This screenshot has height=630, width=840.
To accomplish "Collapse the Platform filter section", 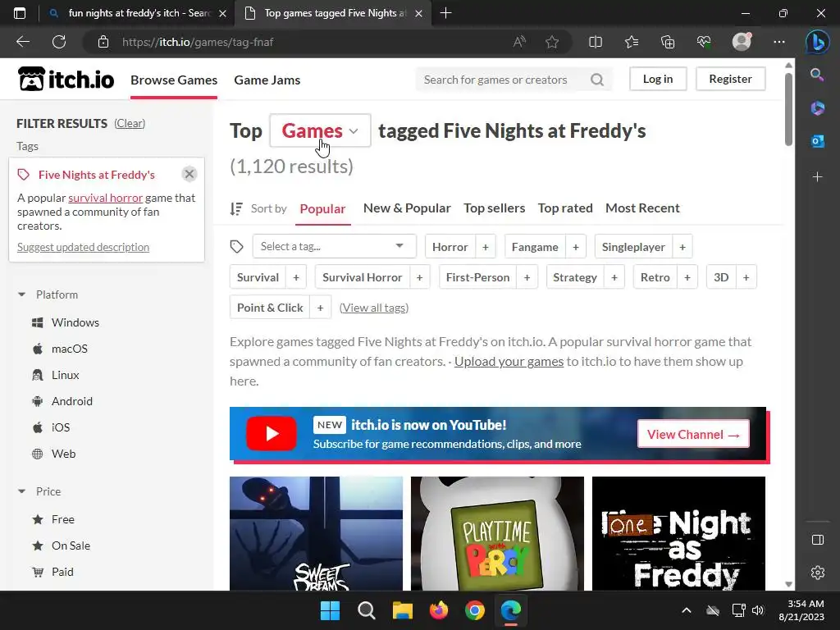I will click(x=21, y=294).
